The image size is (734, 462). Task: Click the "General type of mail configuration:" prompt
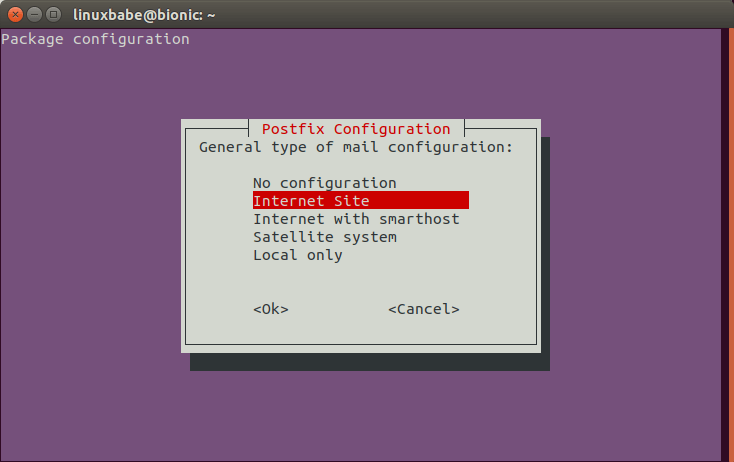356,147
